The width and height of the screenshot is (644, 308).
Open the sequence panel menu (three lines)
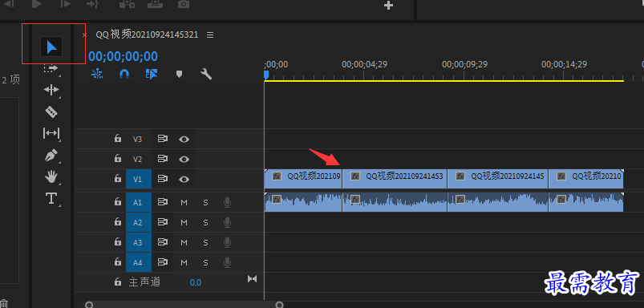click(210, 35)
